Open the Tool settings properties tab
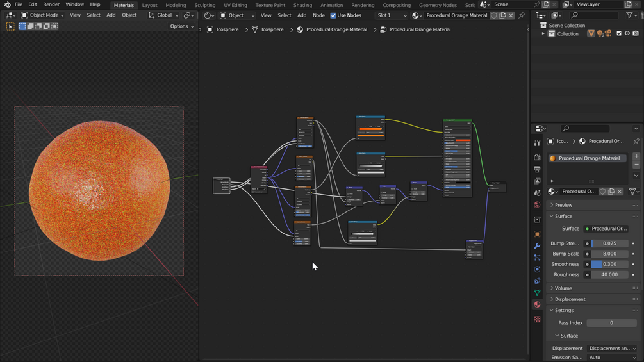Screen dimensions: 644x362 (x=537, y=143)
